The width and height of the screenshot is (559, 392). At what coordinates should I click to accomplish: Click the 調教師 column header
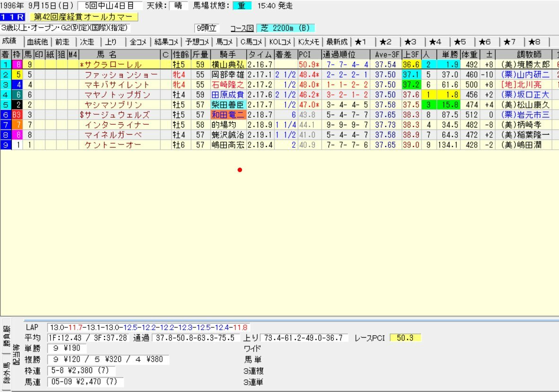(x=524, y=54)
